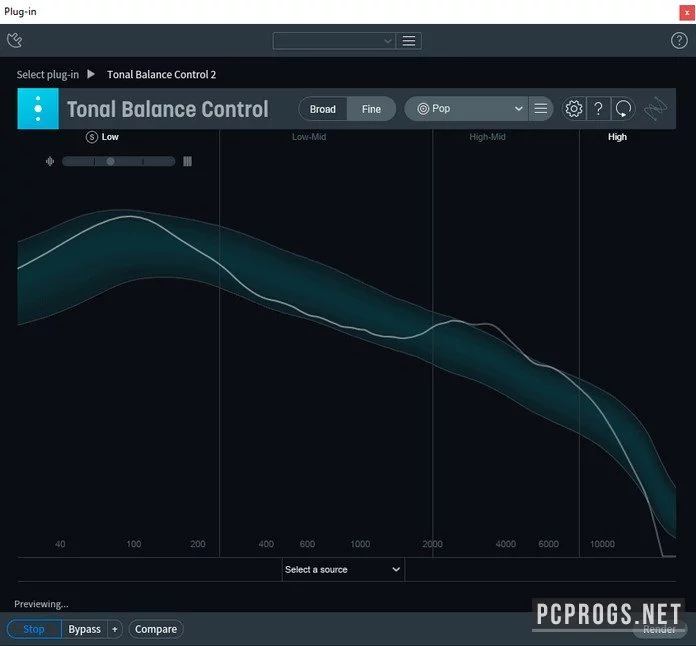Click the 10000 frequency label

[x=602, y=544]
